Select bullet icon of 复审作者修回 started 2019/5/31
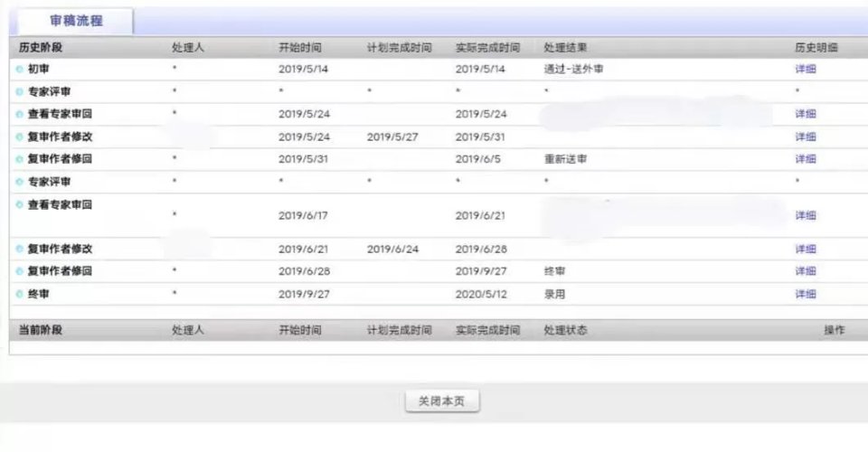Screen dimensions: 868x452 [19, 159]
